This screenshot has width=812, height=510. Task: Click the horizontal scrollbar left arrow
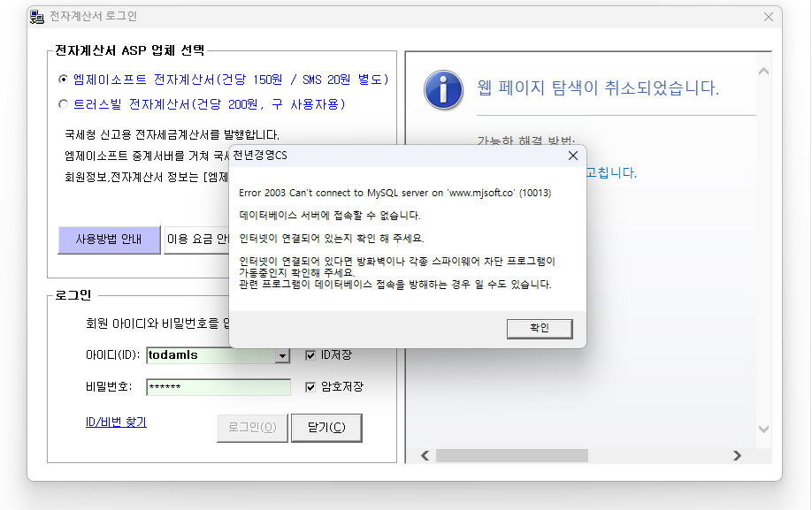click(425, 456)
